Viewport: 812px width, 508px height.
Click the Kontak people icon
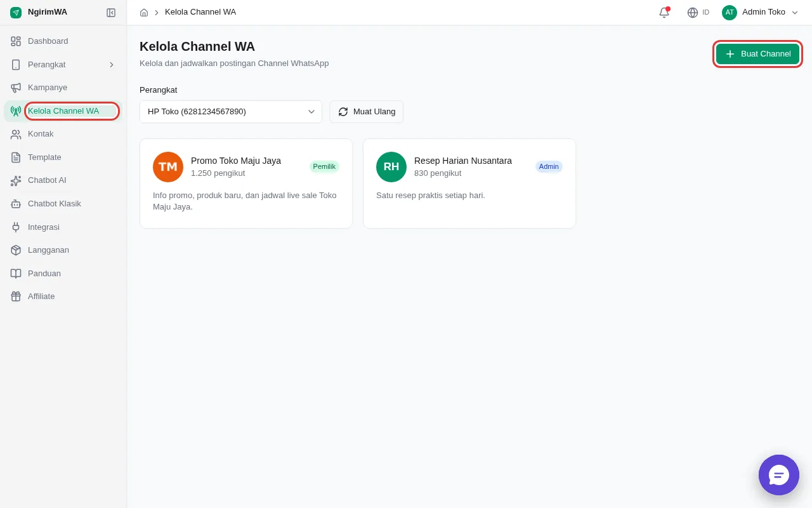16,134
